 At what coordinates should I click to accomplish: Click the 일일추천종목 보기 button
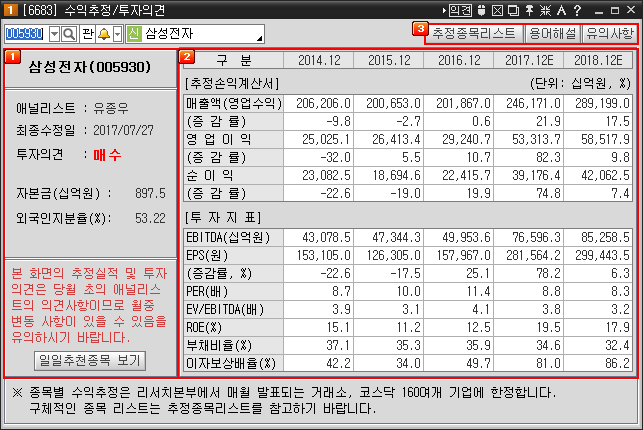point(90,361)
